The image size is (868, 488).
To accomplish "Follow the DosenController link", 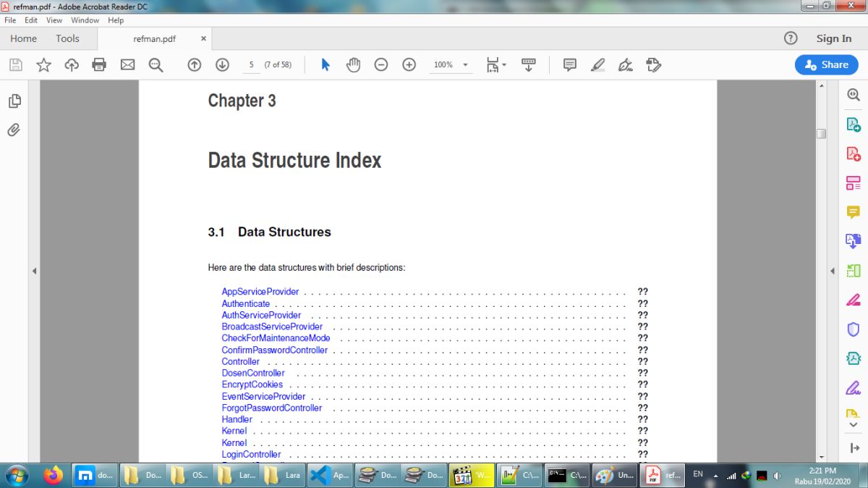I will pos(253,373).
